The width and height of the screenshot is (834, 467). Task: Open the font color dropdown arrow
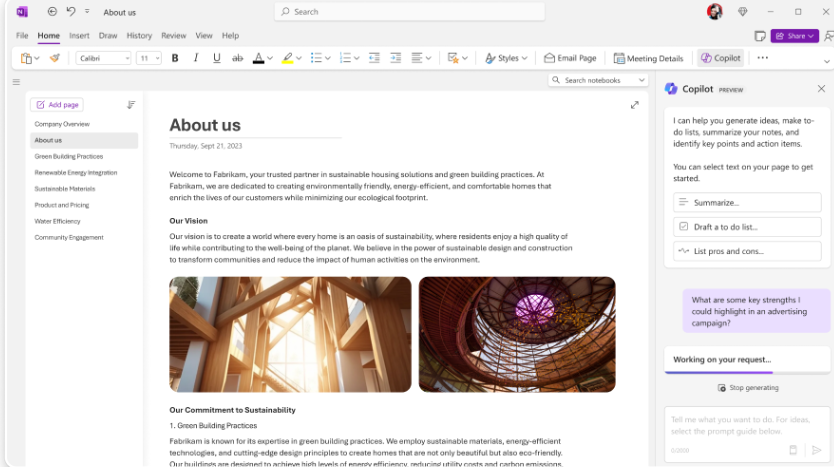coord(270,58)
